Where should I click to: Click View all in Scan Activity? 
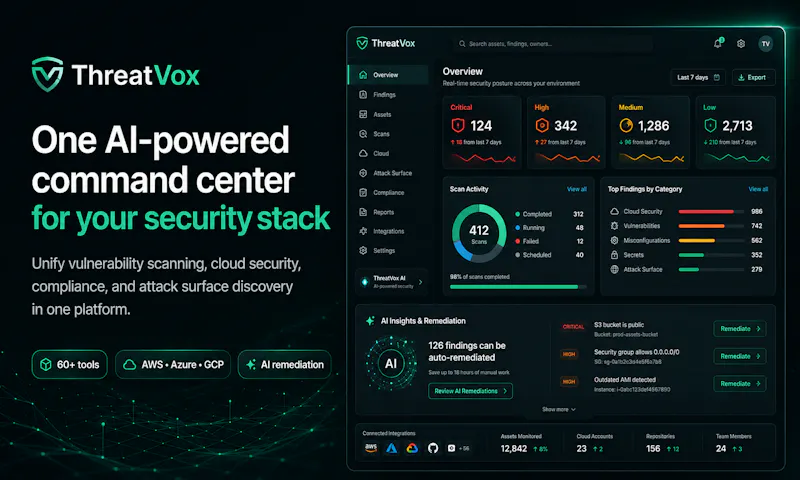pyautogui.click(x=577, y=189)
